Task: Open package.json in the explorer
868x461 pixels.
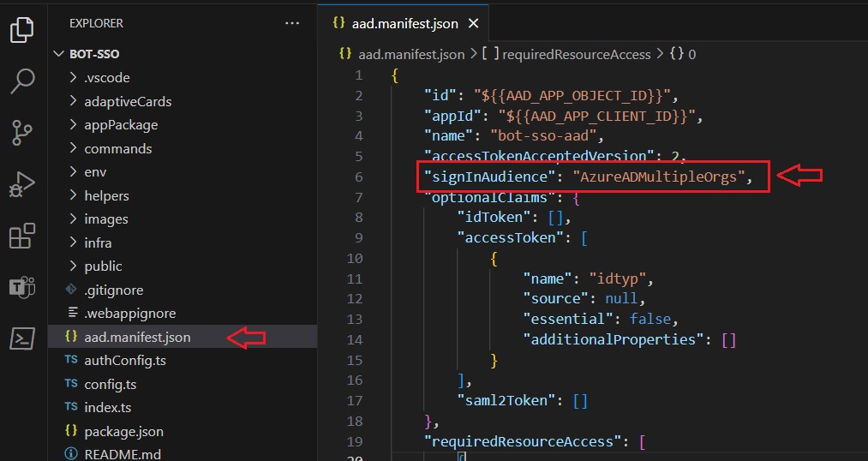Action: pyautogui.click(x=123, y=431)
